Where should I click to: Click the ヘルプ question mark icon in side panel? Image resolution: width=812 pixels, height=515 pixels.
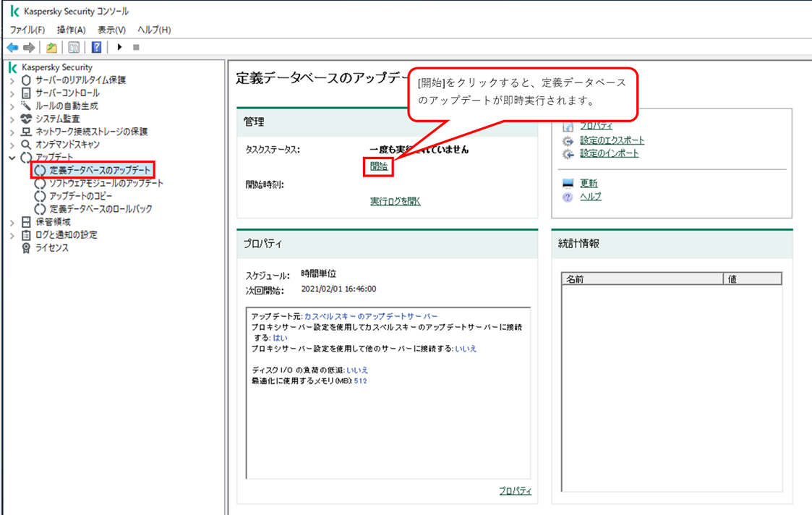[568, 197]
